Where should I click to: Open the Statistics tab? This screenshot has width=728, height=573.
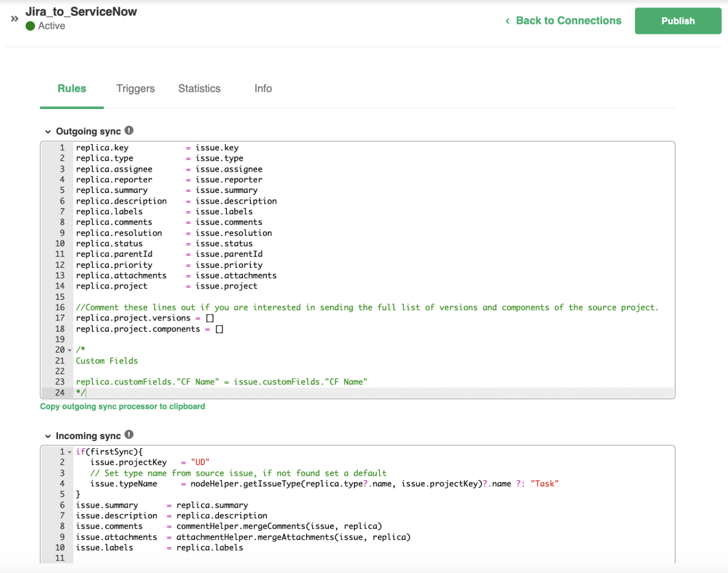click(x=199, y=89)
